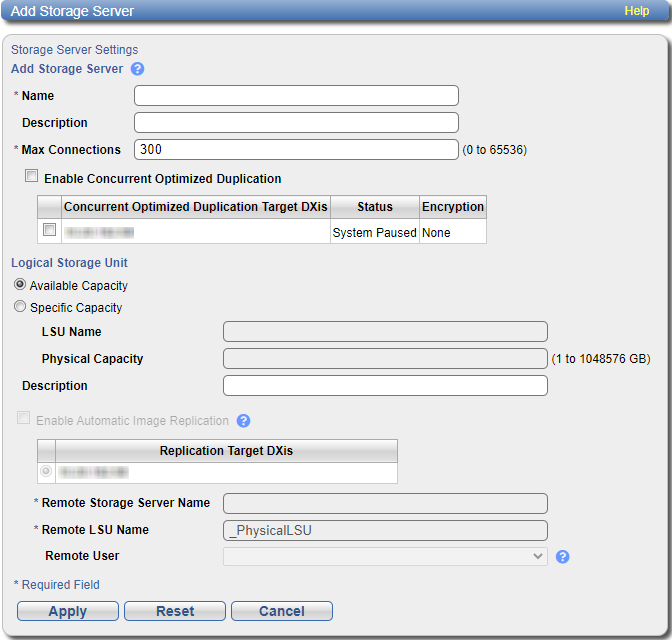Image resolution: width=672 pixels, height=640 pixels.
Task: Select Available Capacity radio button
Action: click(20, 285)
